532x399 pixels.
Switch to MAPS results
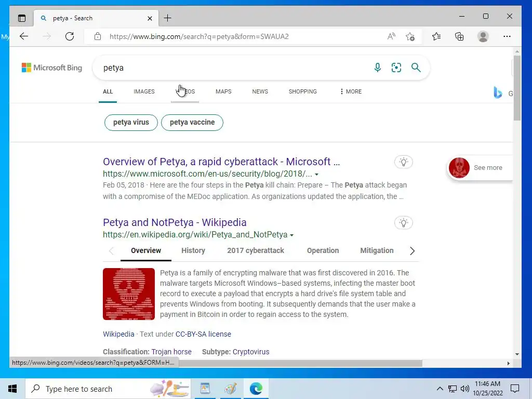tap(223, 91)
